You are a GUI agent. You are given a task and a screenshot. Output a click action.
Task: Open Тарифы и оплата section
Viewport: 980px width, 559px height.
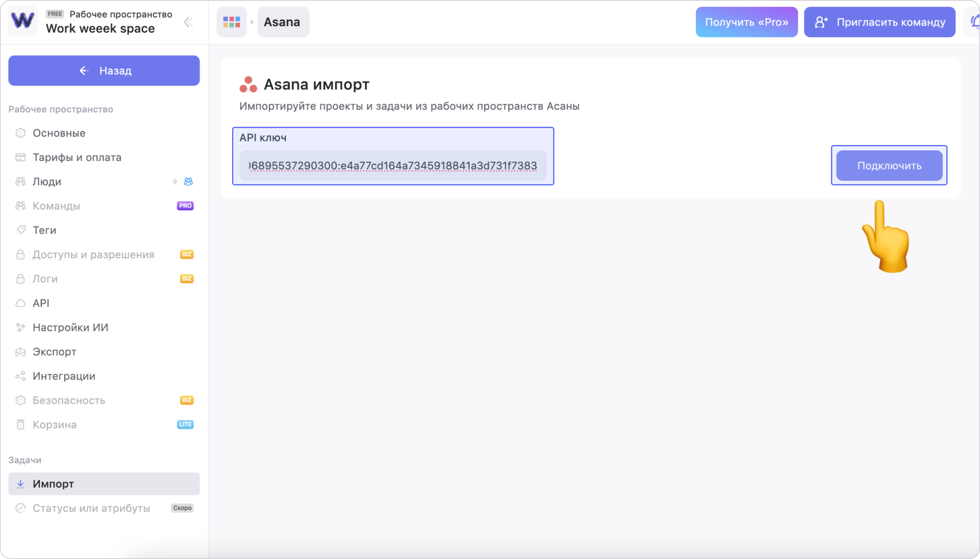tap(77, 157)
